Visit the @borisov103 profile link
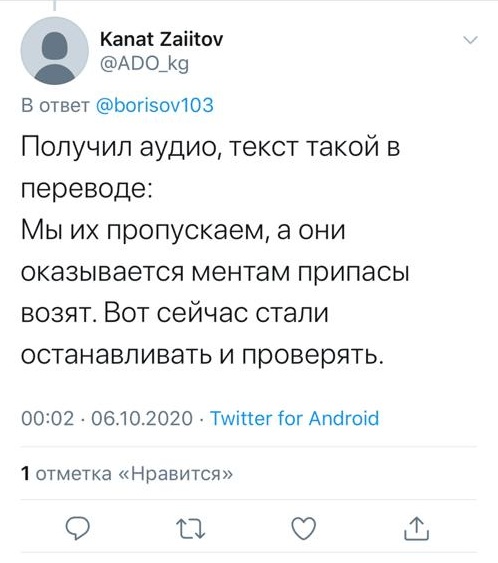Image resolution: width=498 pixels, height=563 pixels. click(x=155, y=105)
